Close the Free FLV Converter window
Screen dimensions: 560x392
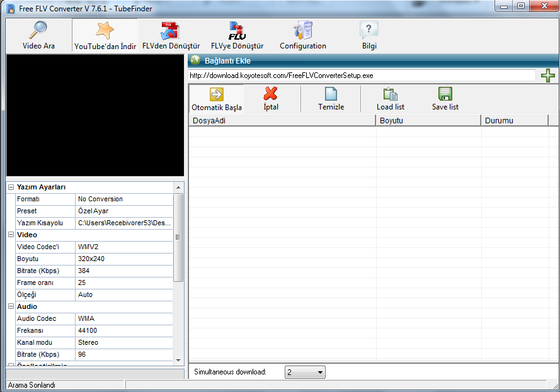(x=544, y=6)
